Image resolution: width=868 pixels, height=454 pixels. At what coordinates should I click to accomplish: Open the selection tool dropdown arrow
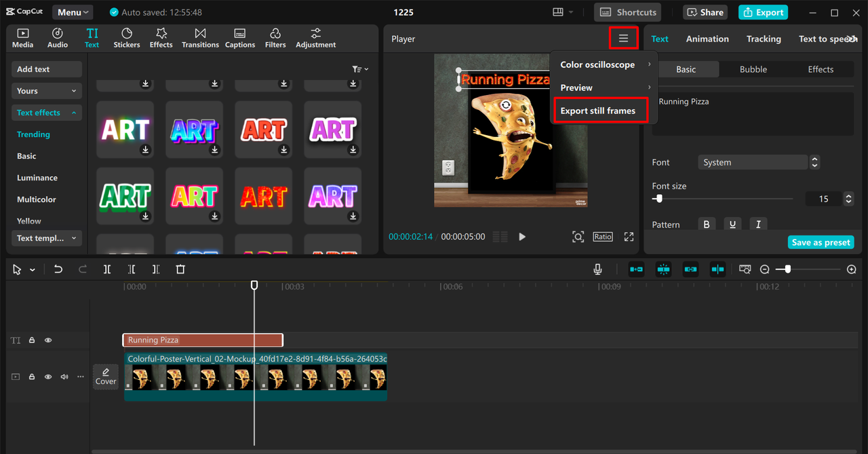(x=33, y=270)
